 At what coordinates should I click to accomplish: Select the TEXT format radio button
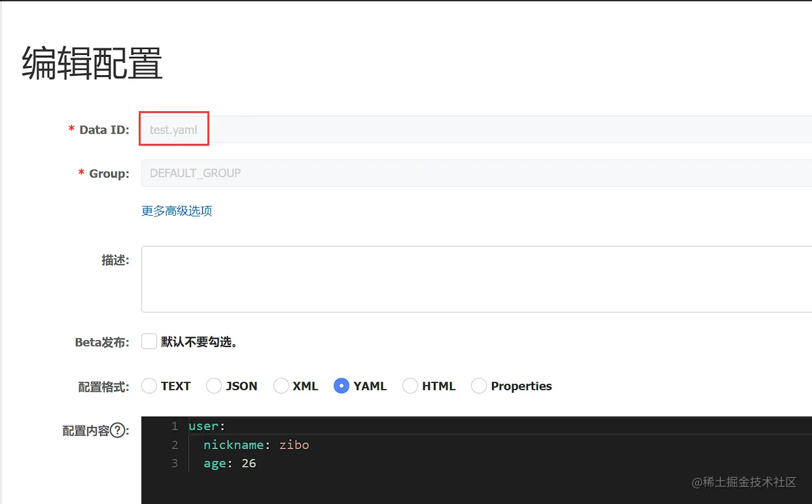(x=149, y=386)
